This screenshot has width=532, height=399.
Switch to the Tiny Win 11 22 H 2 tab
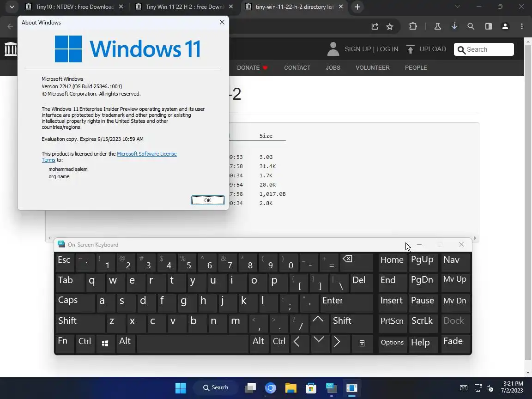(185, 7)
